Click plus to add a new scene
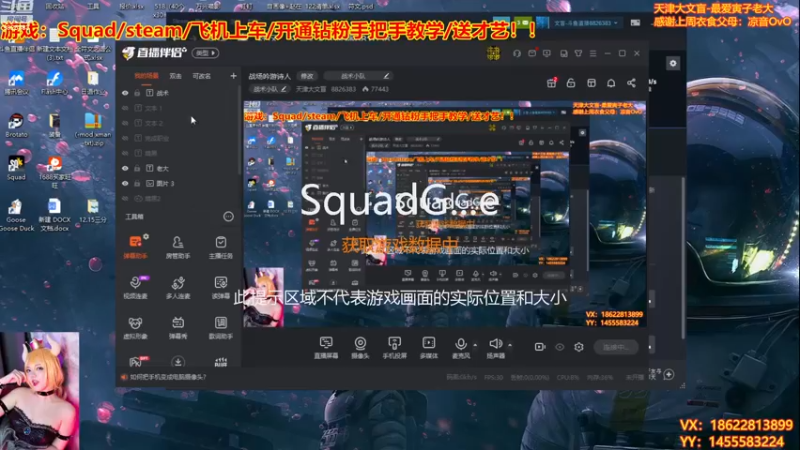800x450 pixels. (233, 76)
